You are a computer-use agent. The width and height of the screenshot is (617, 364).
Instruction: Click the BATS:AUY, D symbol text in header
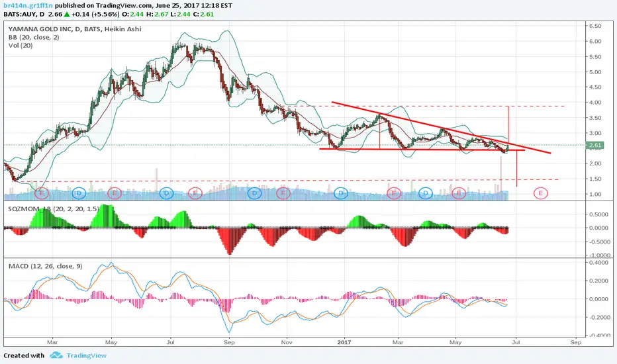click(x=24, y=14)
